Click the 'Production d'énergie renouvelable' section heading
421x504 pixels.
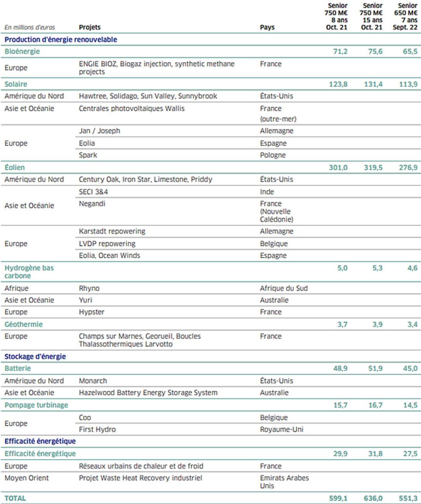click(61, 40)
